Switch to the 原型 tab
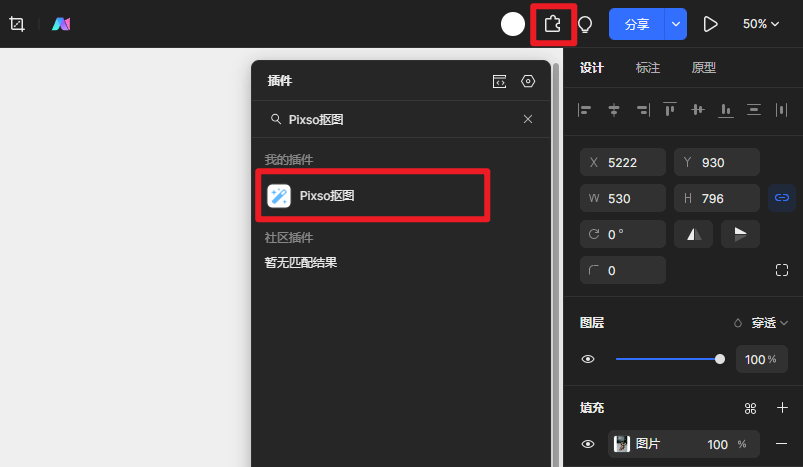Viewport: 803px width, 467px height. pyautogui.click(x=704, y=68)
